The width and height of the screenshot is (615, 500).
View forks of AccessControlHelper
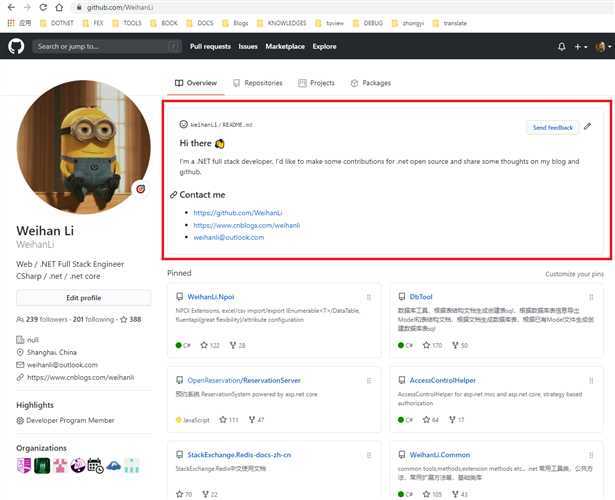457,420
